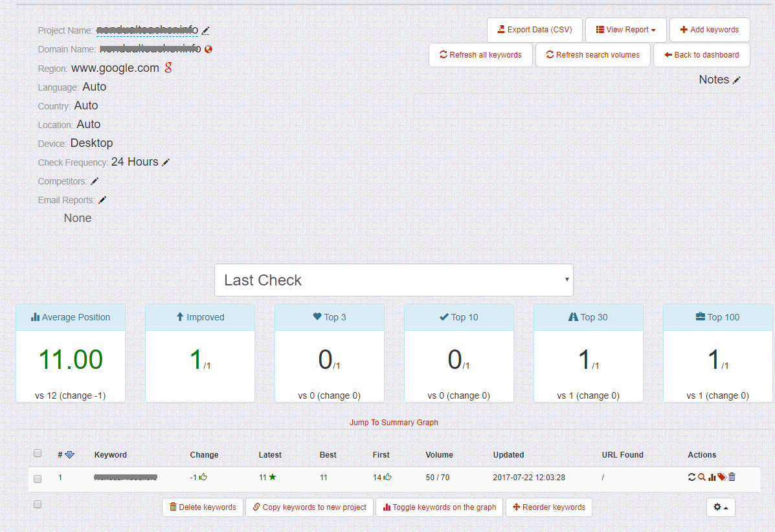Click trash icon in keyword row actions

pos(732,477)
